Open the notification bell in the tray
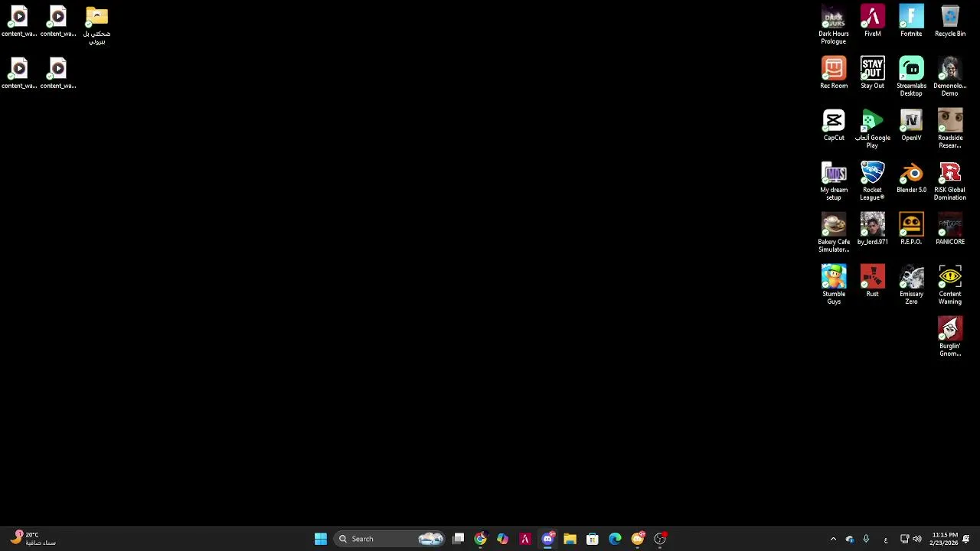 (966, 539)
